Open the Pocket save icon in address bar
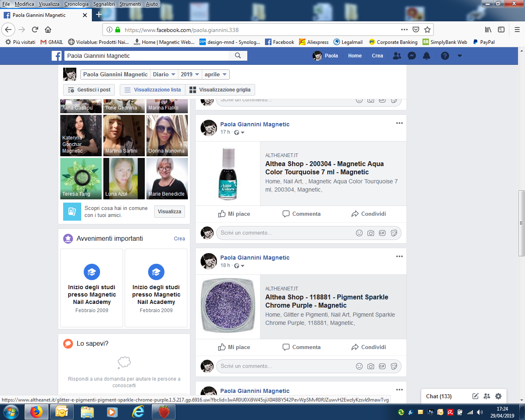525x420 pixels. point(416,30)
